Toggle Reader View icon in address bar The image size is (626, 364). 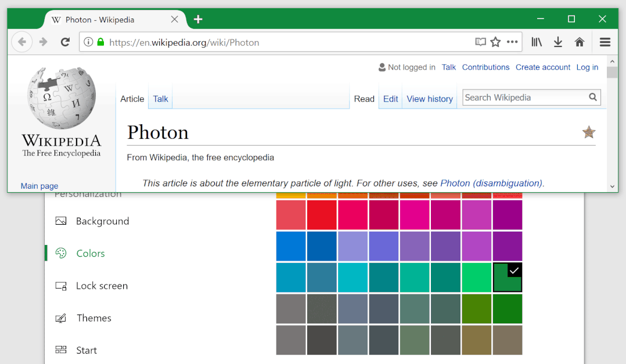480,42
